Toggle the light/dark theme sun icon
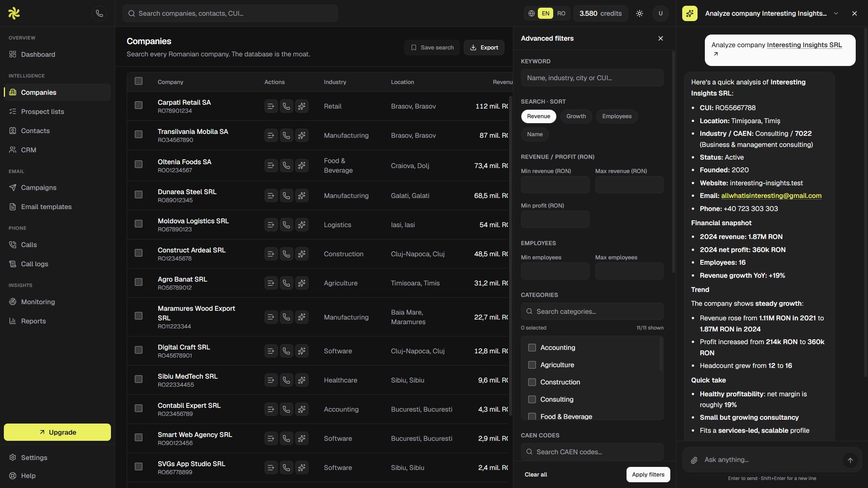 (x=639, y=13)
